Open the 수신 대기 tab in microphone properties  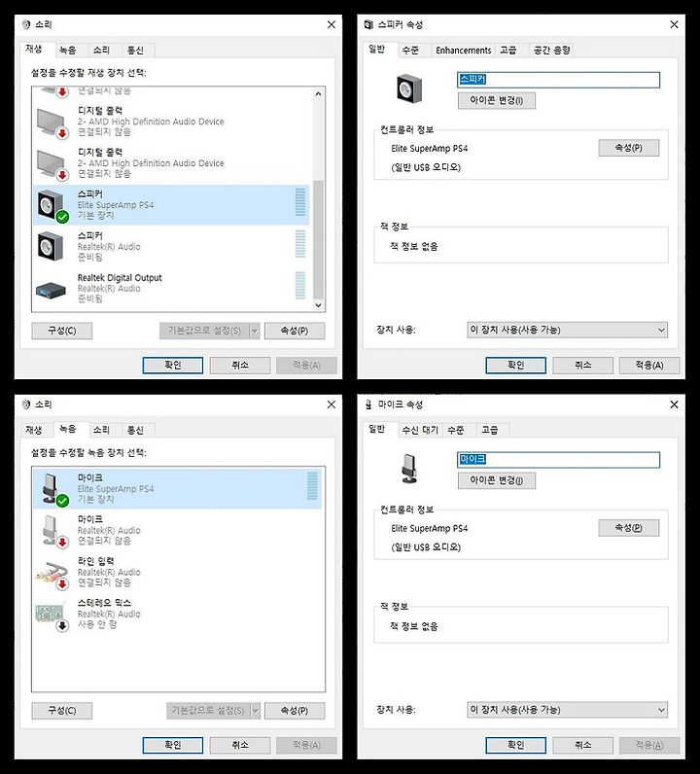click(x=420, y=430)
